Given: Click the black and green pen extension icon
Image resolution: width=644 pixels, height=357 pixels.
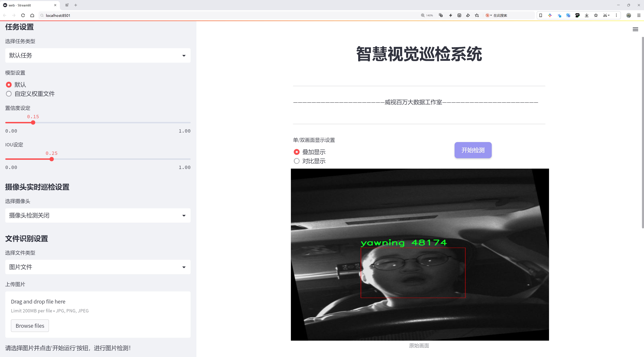Looking at the screenshot, I should [578, 15].
